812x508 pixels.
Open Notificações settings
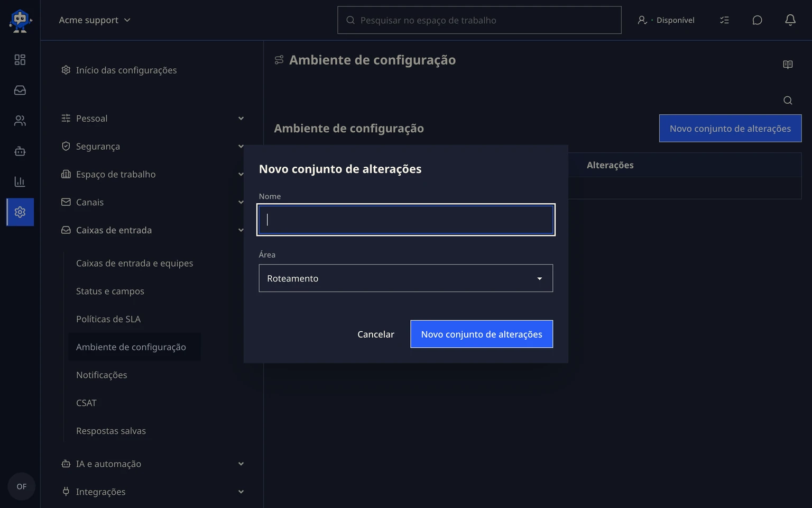click(101, 375)
